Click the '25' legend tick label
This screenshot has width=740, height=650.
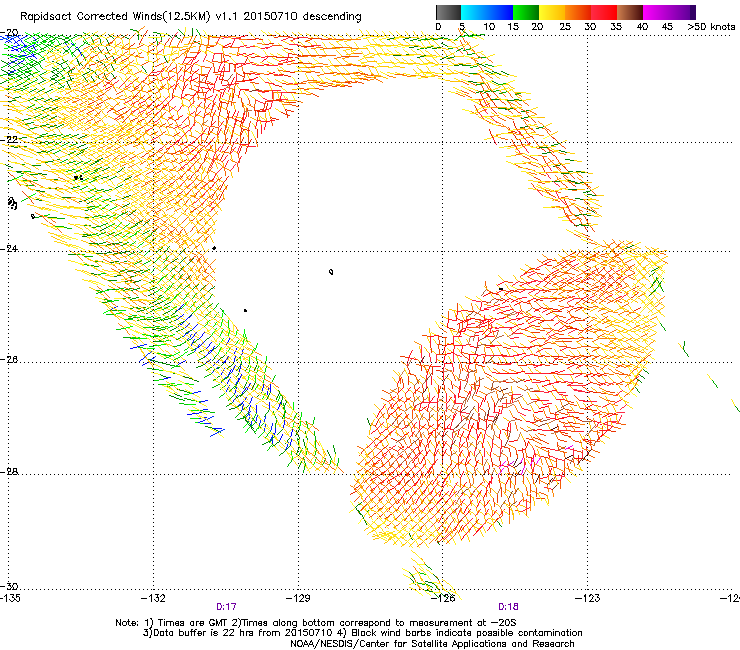(x=565, y=27)
